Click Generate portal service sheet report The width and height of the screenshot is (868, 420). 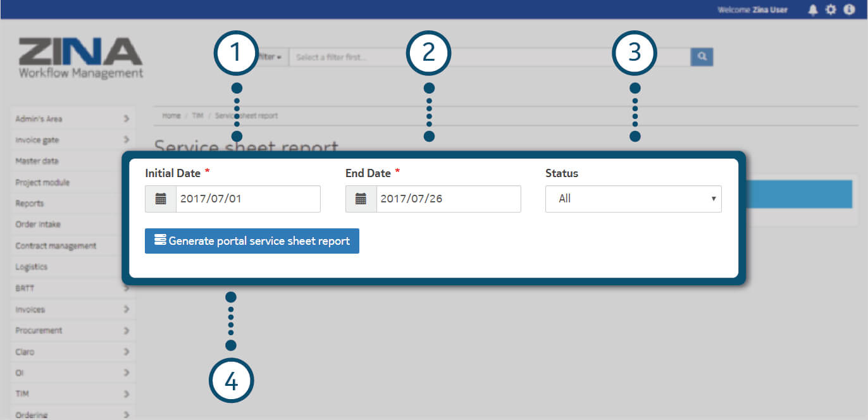252,241
